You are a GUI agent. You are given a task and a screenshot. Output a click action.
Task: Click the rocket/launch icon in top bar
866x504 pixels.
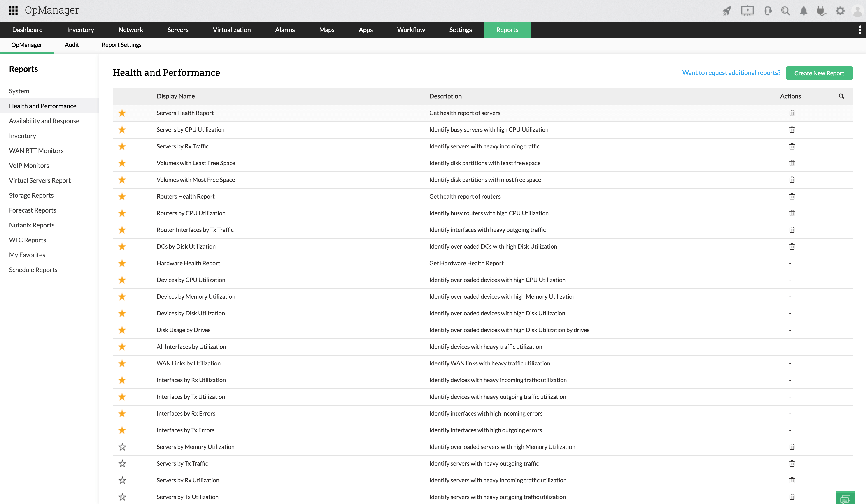[726, 11]
